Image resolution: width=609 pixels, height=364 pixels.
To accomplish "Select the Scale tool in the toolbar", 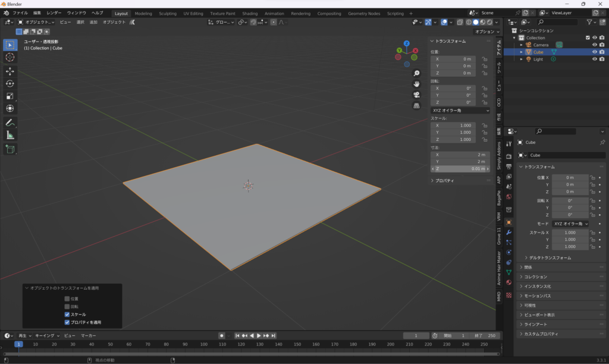I will click(10, 96).
